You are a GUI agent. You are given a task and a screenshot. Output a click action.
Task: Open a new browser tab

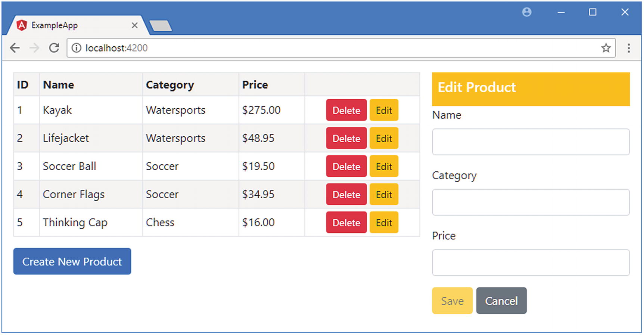(x=161, y=26)
